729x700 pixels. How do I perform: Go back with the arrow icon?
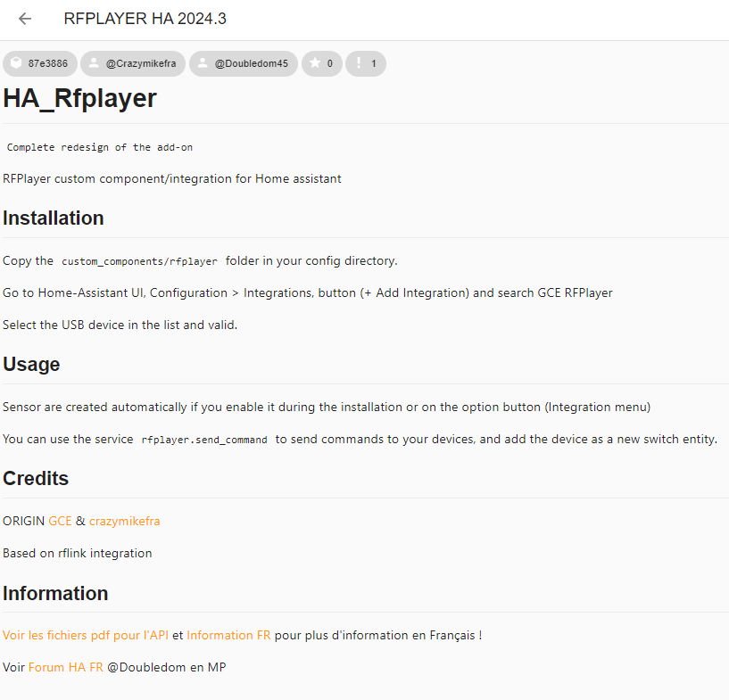pyautogui.click(x=25, y=19)
